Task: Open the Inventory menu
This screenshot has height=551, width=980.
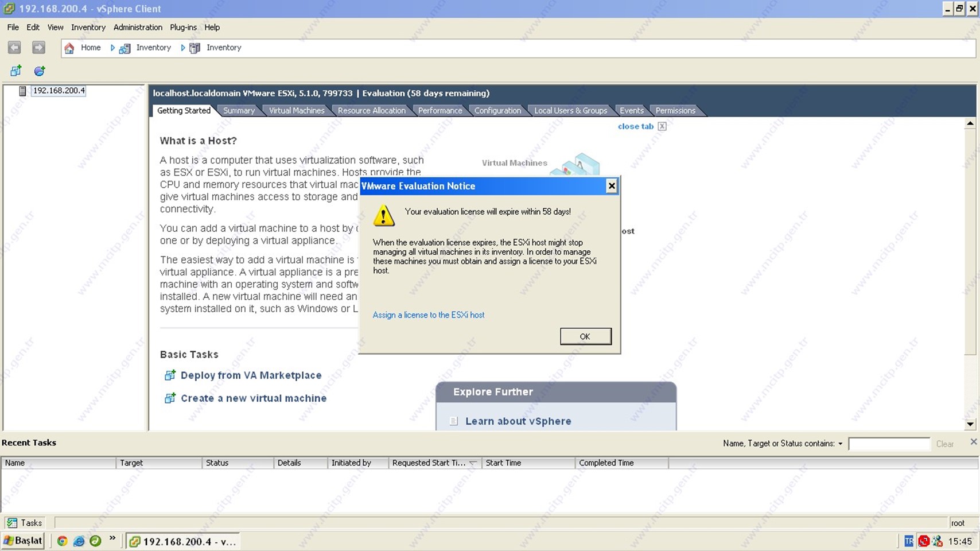Action: pyautogui.click(x=88, y=27)
